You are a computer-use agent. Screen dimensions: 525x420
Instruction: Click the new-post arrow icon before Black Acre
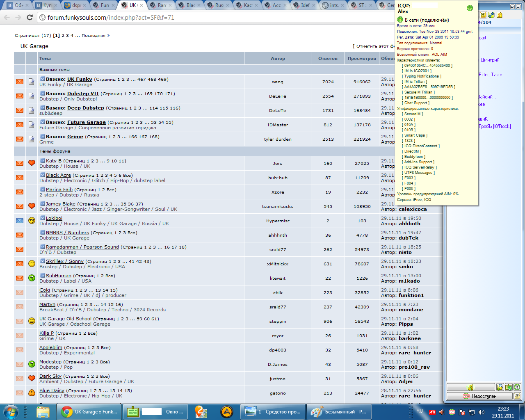tap(42, 175)
